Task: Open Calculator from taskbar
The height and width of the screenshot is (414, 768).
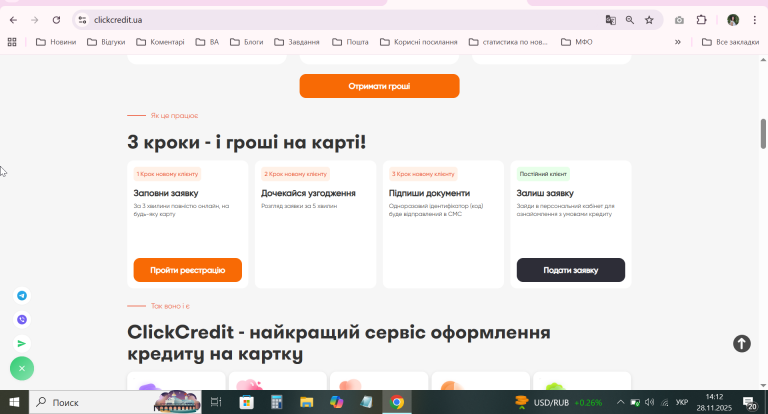Action: [x=277, y=402]
